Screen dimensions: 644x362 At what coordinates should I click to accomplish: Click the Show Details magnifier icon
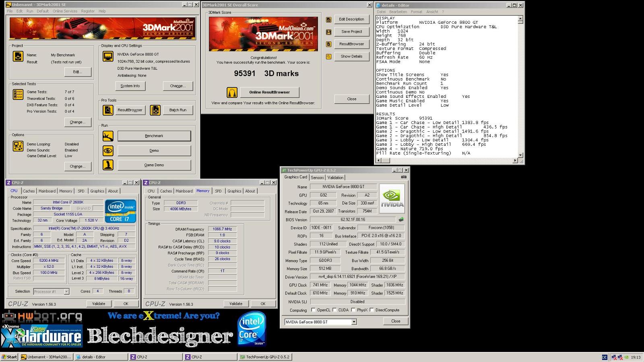click(328, 57)
